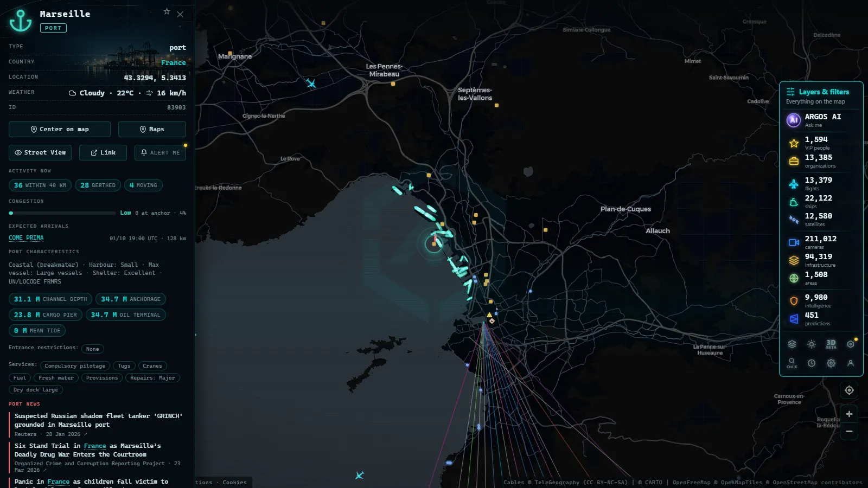868x488 pixels.
Task: Open search with Ctrl K icon
Action: (792, 363)
